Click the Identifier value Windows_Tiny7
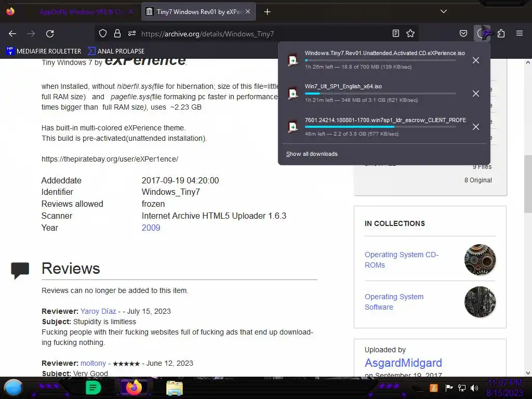Image resolution: width=532 pixels, height=399 pixels. [x=170, y=192]
